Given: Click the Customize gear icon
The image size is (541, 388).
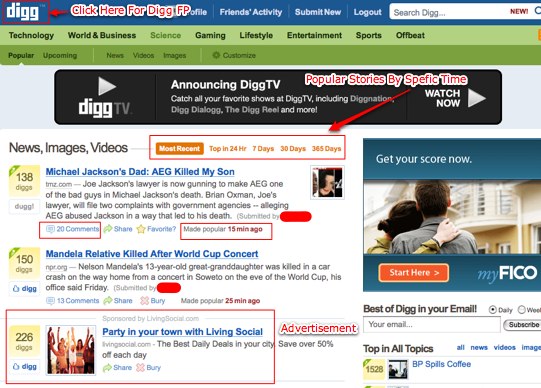Looking at the screenshot, I should [216, 55].
